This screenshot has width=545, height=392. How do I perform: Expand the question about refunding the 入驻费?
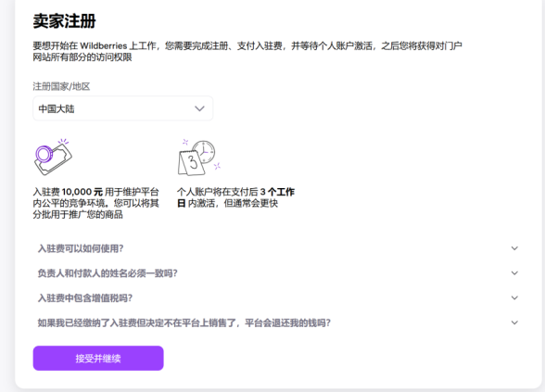point(278,322)
